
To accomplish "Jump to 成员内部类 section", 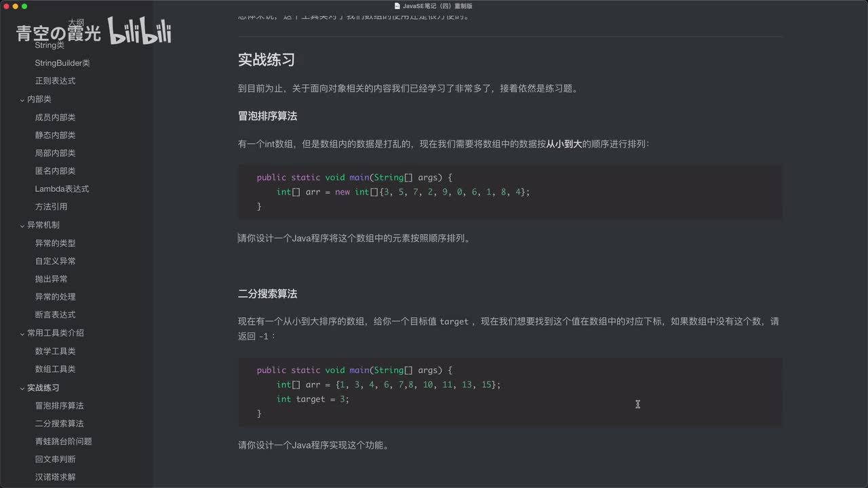I will click(x=55, y=117).
